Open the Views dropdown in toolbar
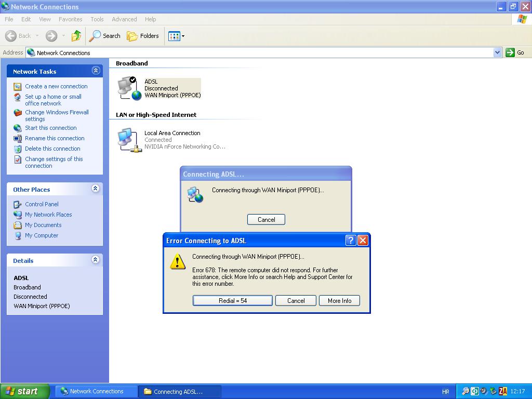The image size is (532, 399). 177,36
